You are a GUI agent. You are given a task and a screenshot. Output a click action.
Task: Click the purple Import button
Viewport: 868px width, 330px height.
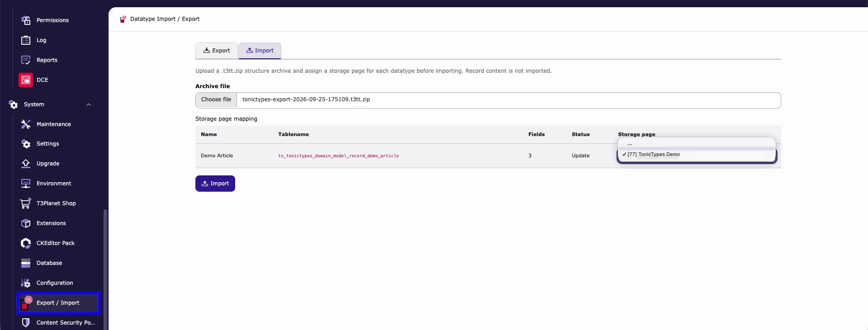(x=215, y=184)
